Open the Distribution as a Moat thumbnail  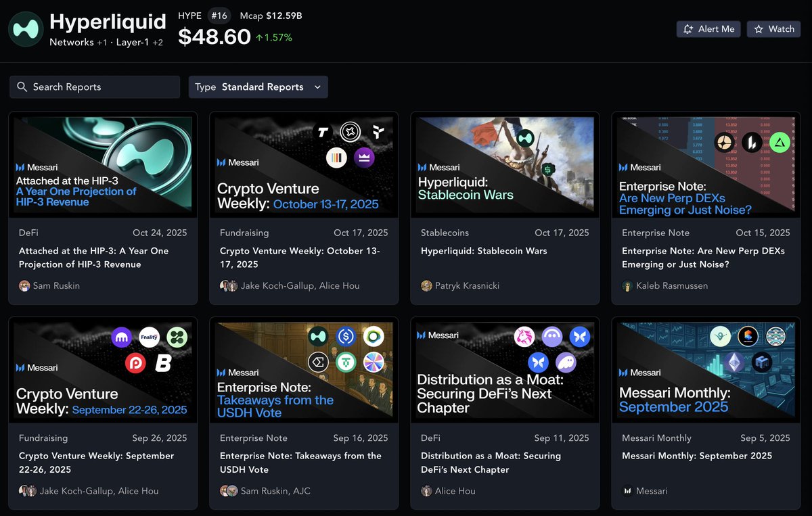pos(505,370)
